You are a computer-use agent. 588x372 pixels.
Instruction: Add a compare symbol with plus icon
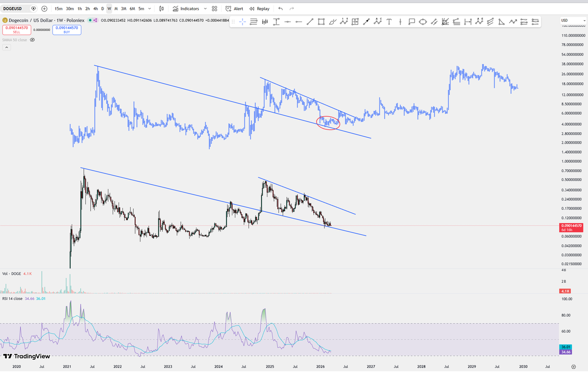click(45, 8)
